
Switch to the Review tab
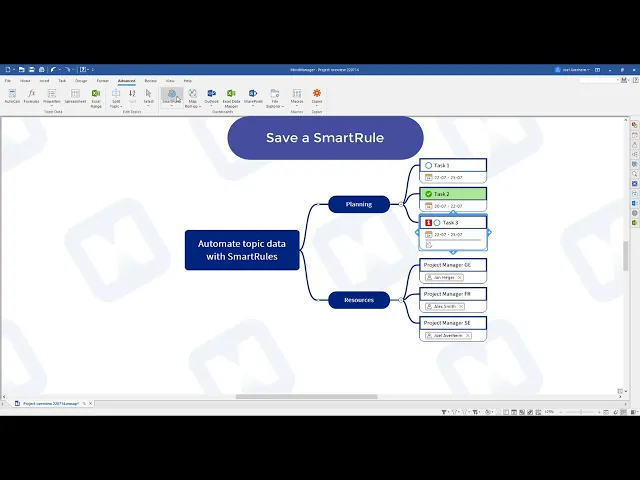click(151, 81)
